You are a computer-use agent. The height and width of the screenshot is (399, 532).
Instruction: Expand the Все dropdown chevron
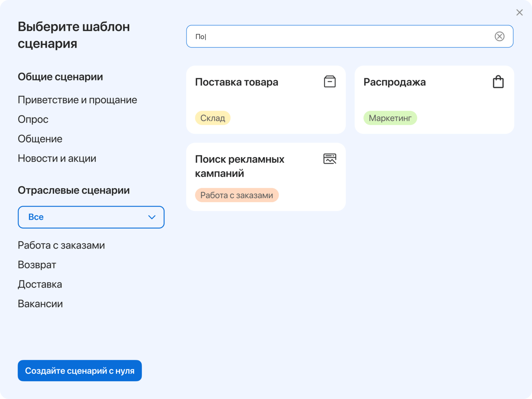(x=152, y=217)
